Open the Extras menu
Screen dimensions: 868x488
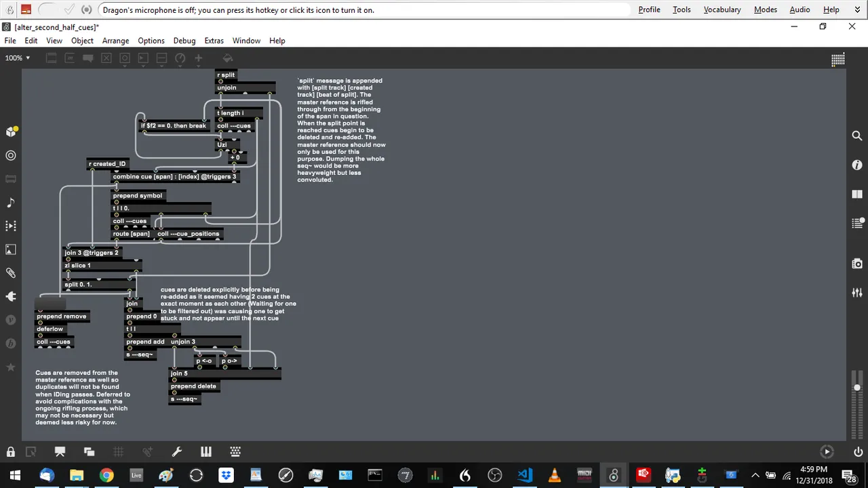pos(214,41)
